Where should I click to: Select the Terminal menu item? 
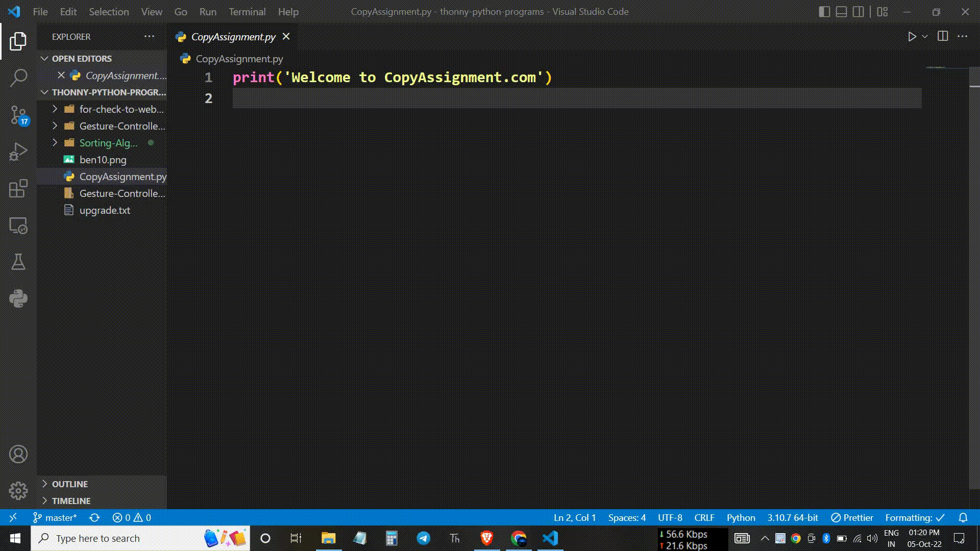[247, 11]
